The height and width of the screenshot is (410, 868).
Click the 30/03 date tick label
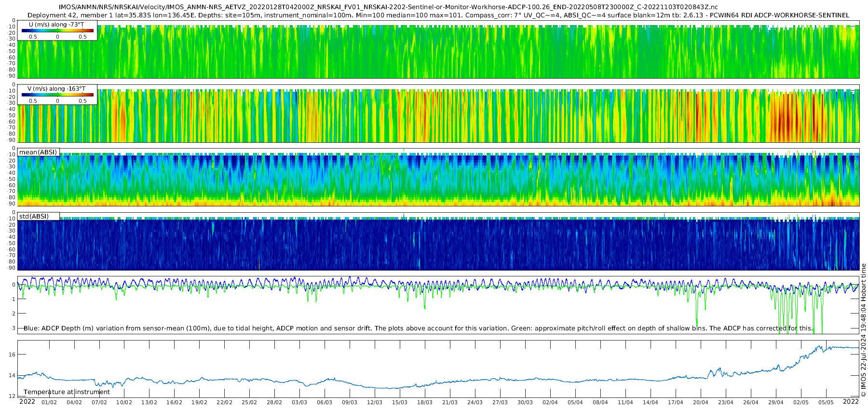(x=526, y=402)
